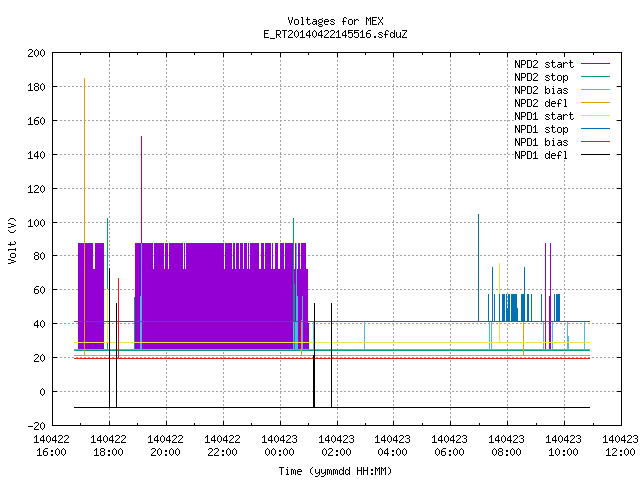The image size is (640, 480).
Task: Click the x-axis tick '140422 16:00'
Action: [51, 446]
